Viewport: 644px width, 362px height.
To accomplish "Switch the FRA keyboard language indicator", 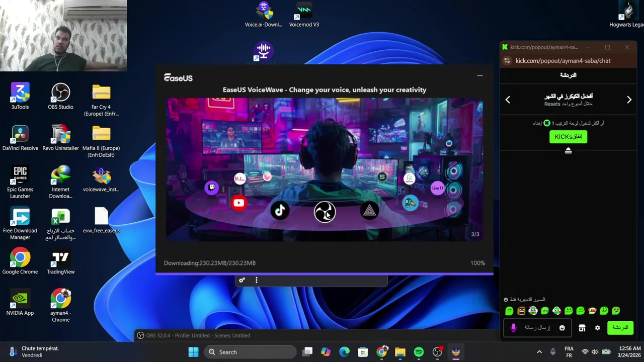I will click(x=569, y=352).
